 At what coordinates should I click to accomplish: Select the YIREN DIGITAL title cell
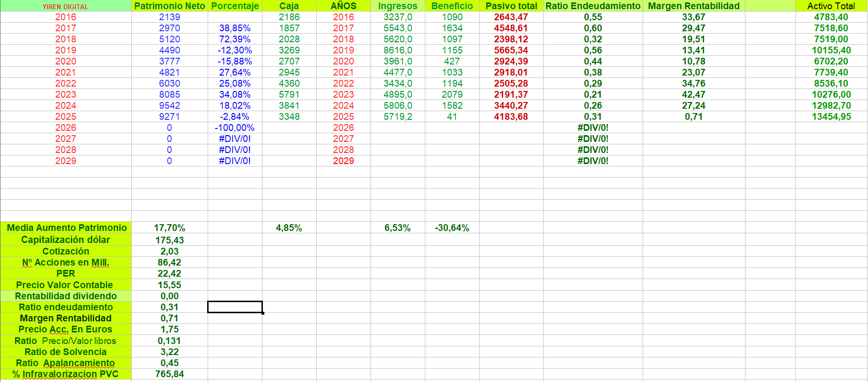pos(65,6)
